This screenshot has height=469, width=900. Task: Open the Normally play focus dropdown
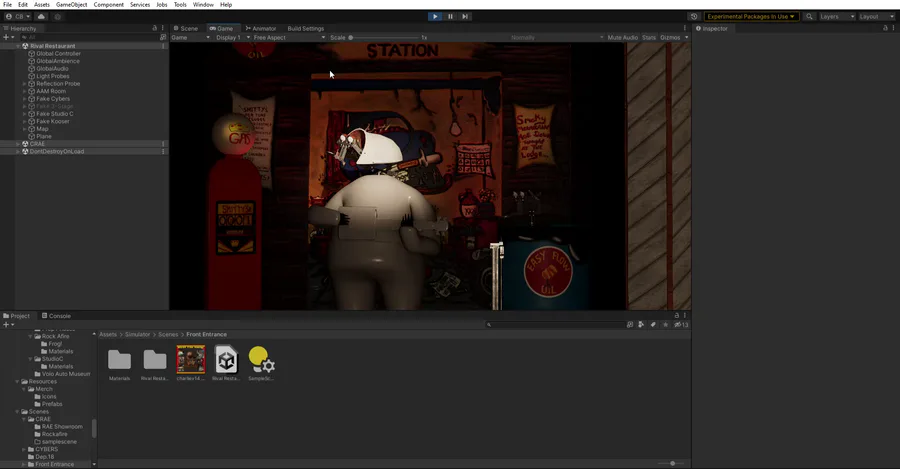pos(557,37)
